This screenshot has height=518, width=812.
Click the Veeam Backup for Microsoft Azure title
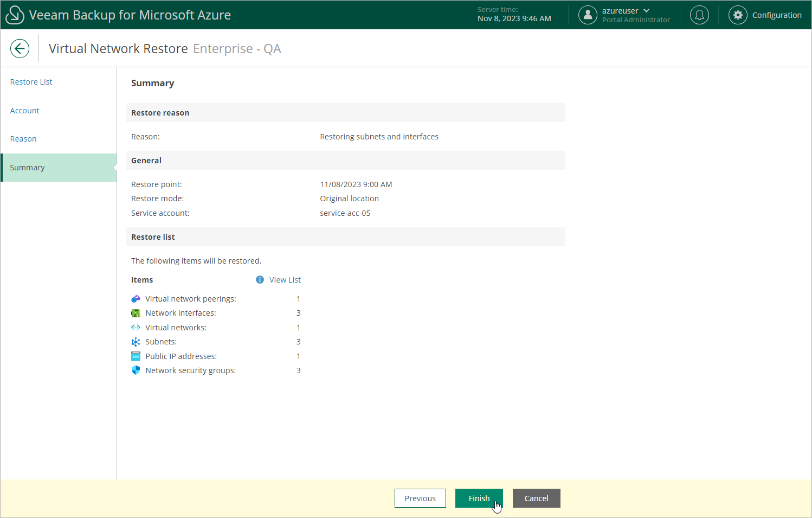pyautogui.click(x=130, y=15)
